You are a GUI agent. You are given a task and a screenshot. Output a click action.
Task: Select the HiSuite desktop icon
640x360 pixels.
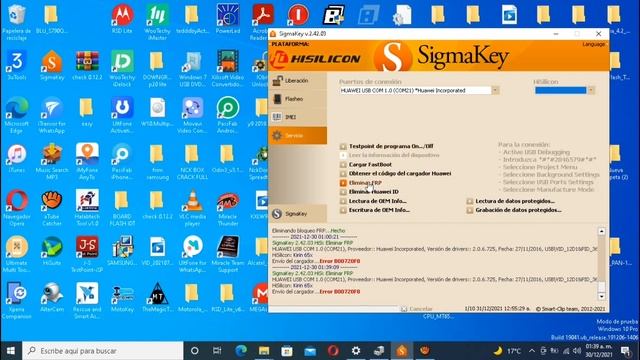(x=52, y=251)
